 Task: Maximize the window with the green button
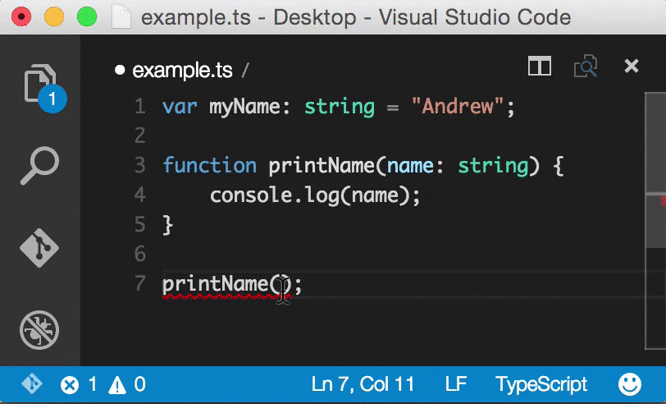coord(87,17)
